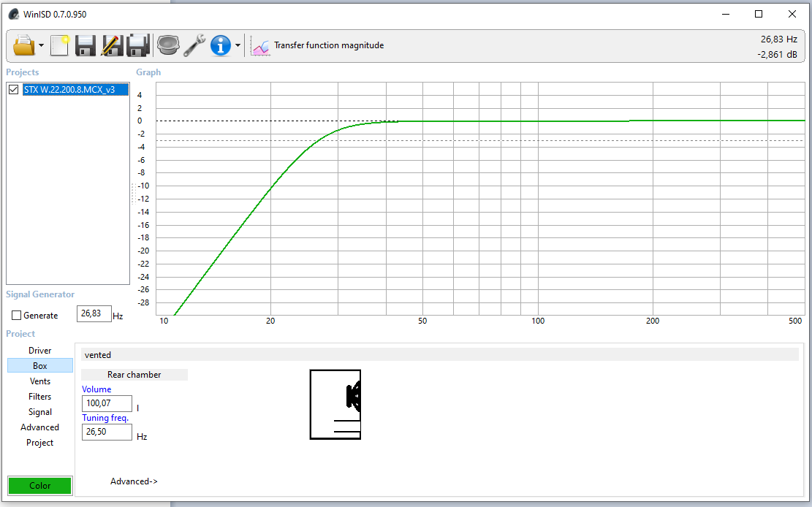Screen dimensions: 812x507
Task: Open the Filters tab
Action: point(40,397)
